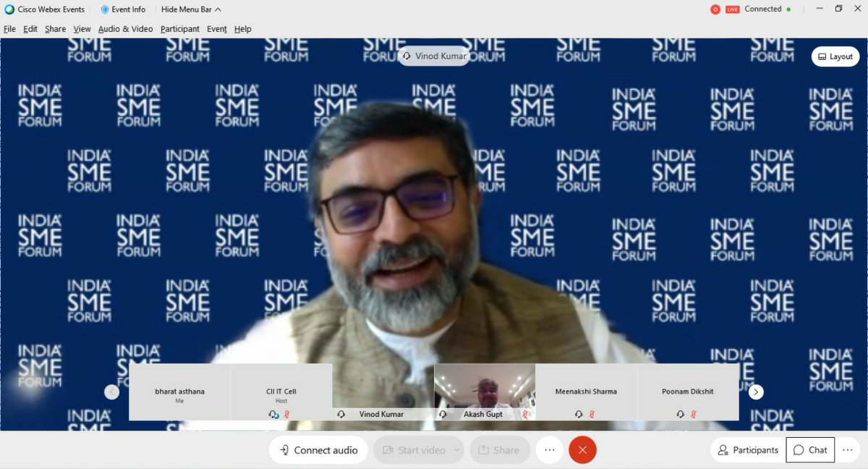
Task: Click Vinod Kumar name in thumbnail strip
Action: click(x=381, y=414)
